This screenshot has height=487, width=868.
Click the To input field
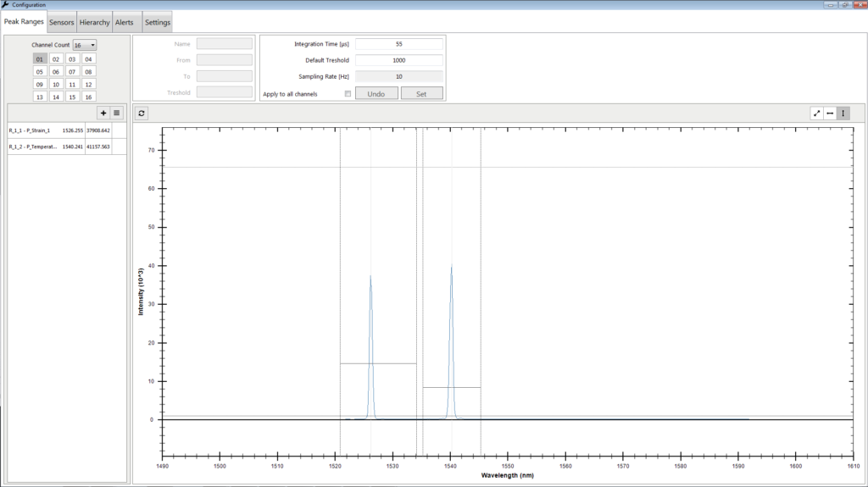pyautogui.click(x=224, y=76)
